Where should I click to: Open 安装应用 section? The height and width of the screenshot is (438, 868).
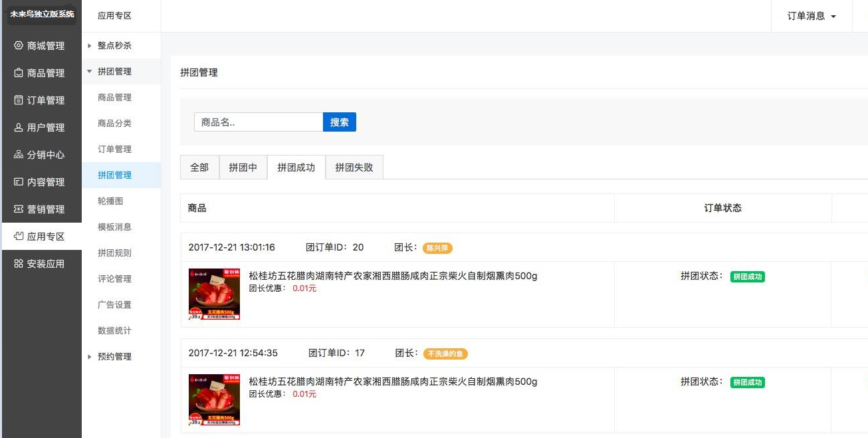(x=41, y=264)
